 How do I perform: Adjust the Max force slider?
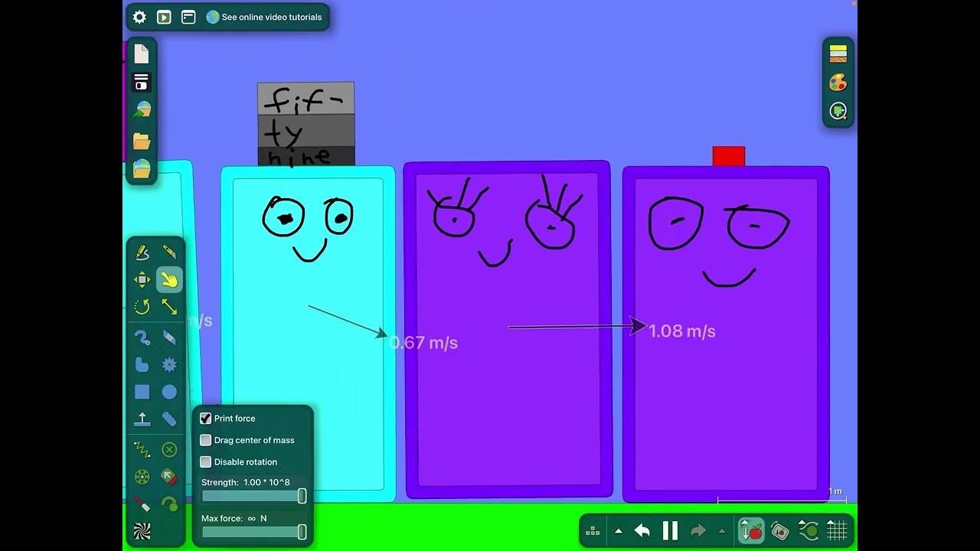pos(253,532)
